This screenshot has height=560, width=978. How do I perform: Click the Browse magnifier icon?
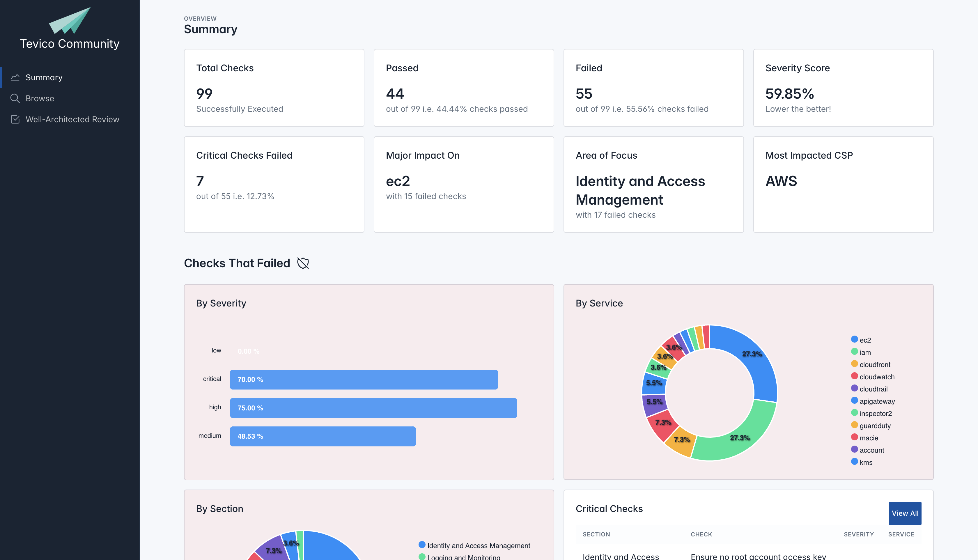click(15, 98)
